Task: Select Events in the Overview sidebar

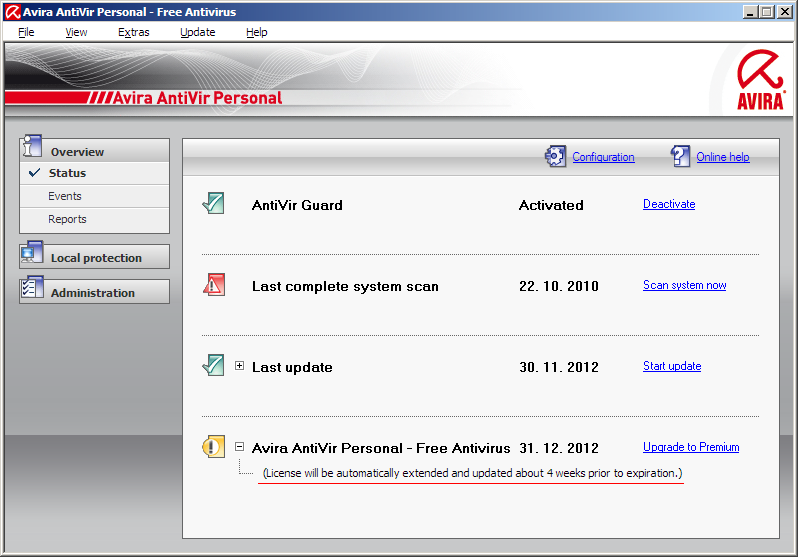Action: (x=65, y=196)
